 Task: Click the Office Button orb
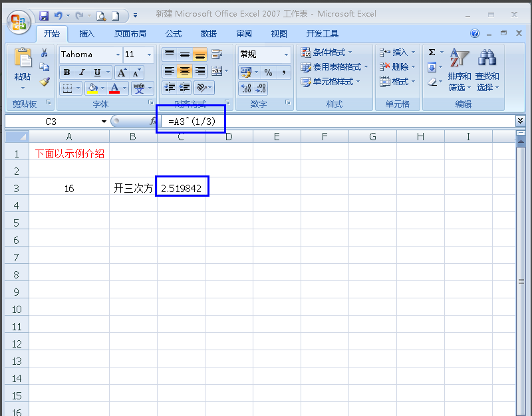pos(19,22)
